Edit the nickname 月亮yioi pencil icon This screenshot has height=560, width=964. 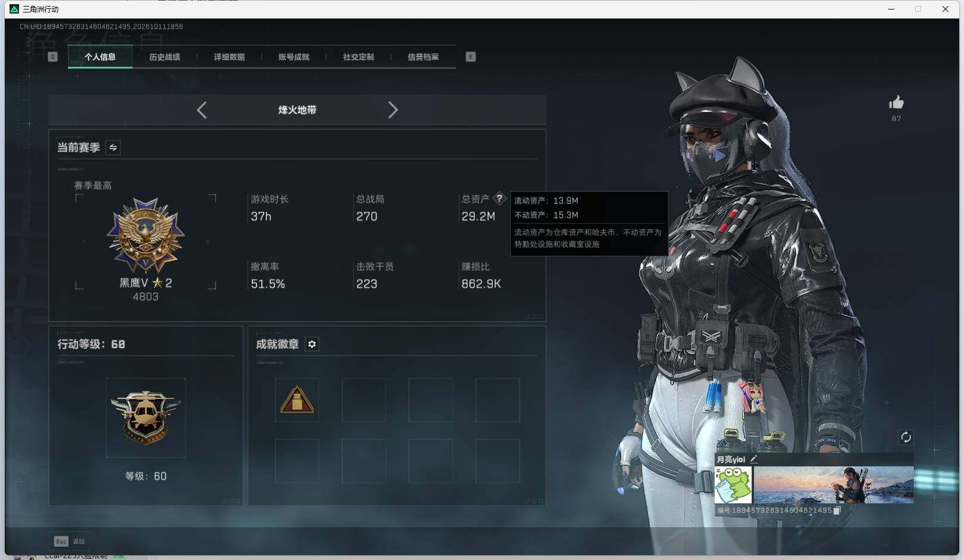point(753,459)
